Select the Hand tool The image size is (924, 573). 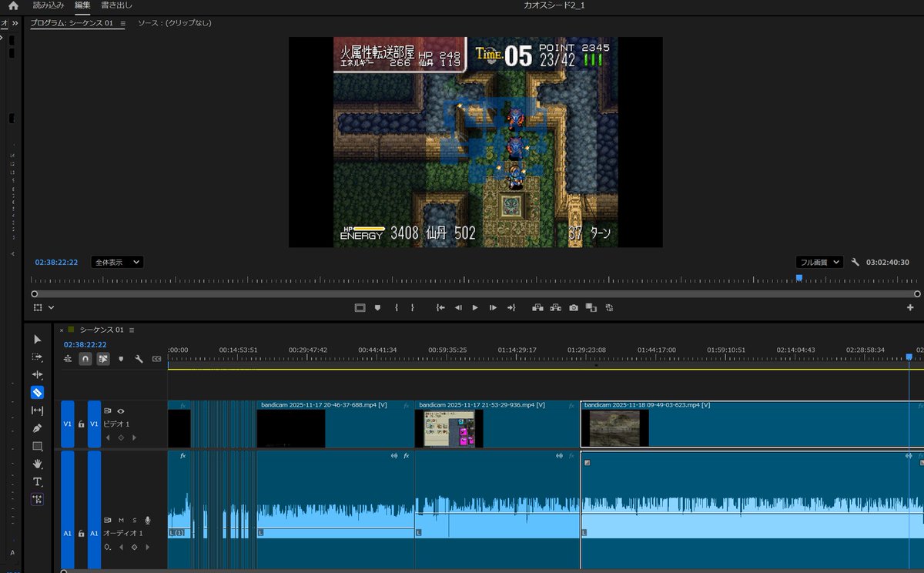(x=37, y=464)
